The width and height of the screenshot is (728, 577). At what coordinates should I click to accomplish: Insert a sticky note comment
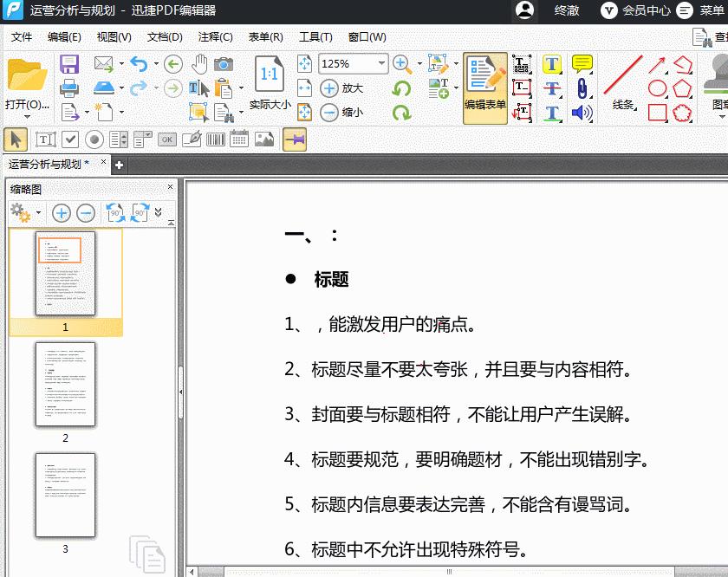(x=582, y=63)
